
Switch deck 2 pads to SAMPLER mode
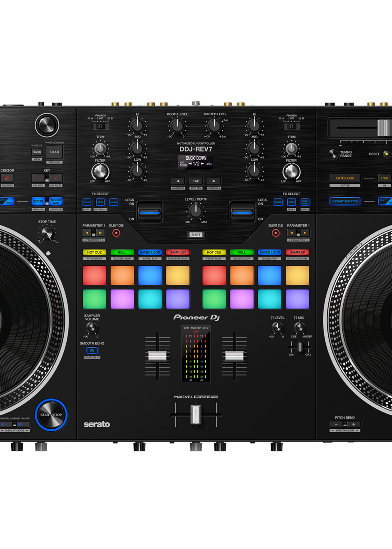tap(297, 252)
